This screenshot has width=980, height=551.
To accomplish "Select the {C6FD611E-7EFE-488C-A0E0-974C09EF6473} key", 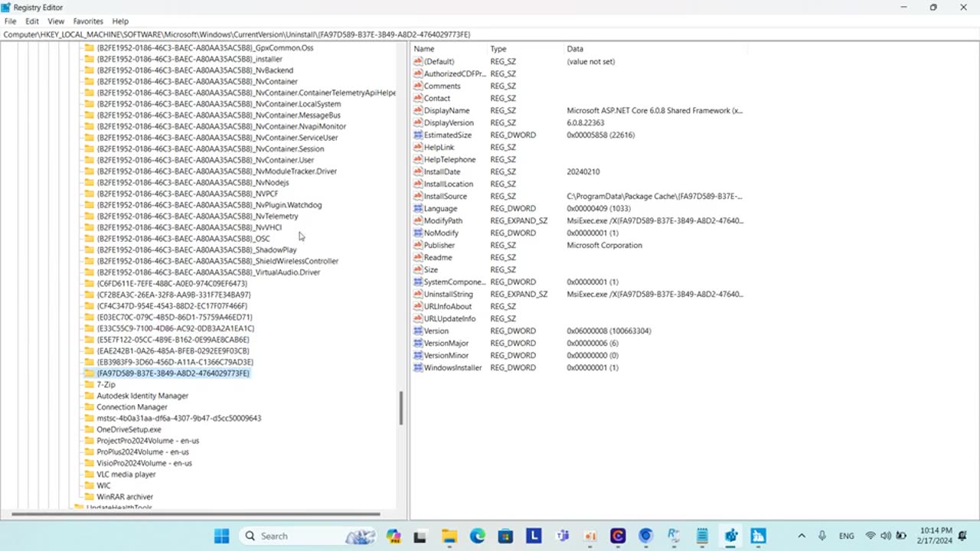I will coord(171,283).
